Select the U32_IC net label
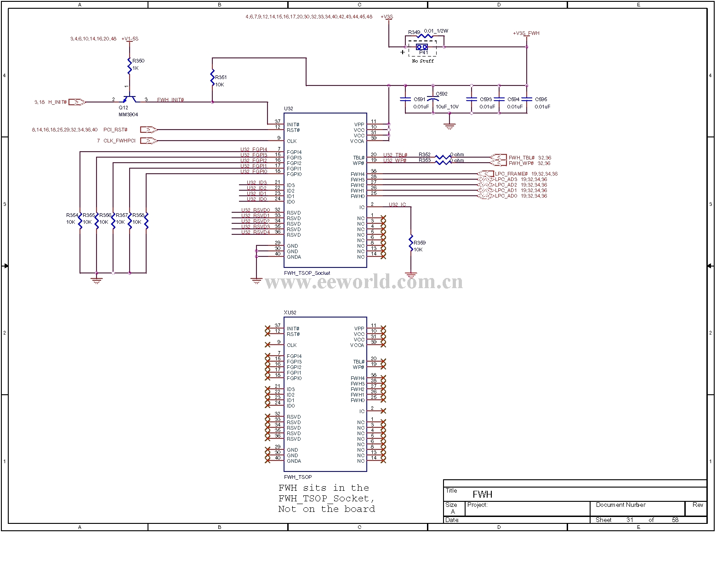The height and width of the screenshot is (562, 728). (x=398, y=204)
